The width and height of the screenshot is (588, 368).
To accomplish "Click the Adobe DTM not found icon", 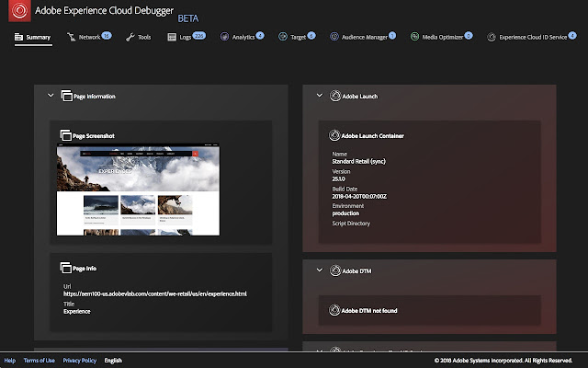I will (334, 310).
